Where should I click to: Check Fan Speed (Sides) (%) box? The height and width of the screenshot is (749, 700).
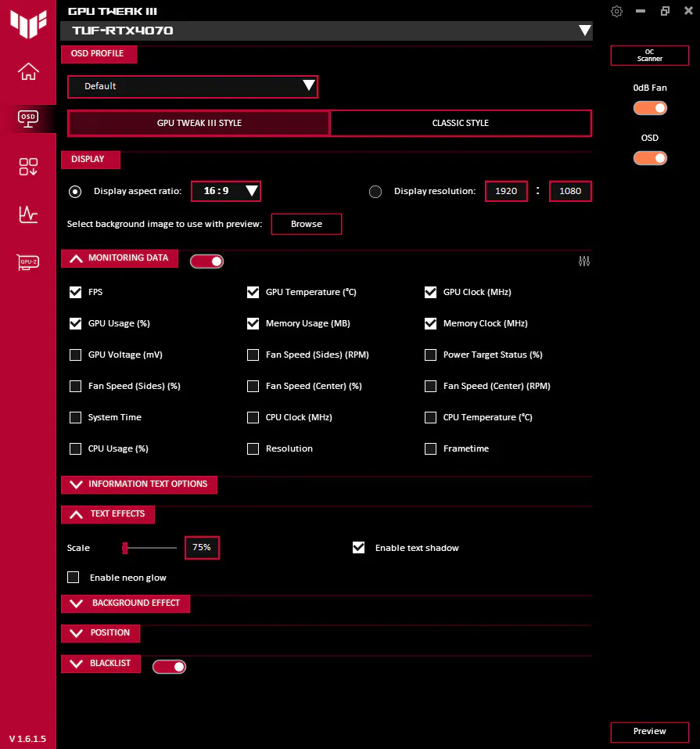pos(75,386)
